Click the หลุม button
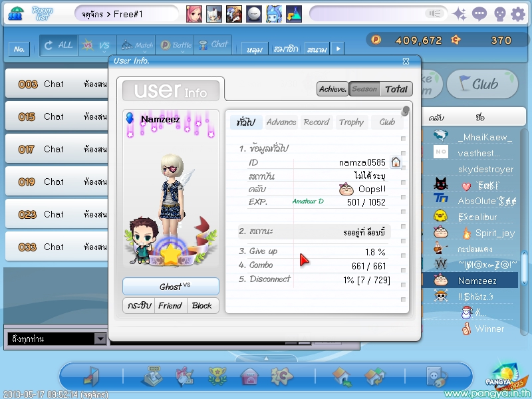 [x=255, y=49]
